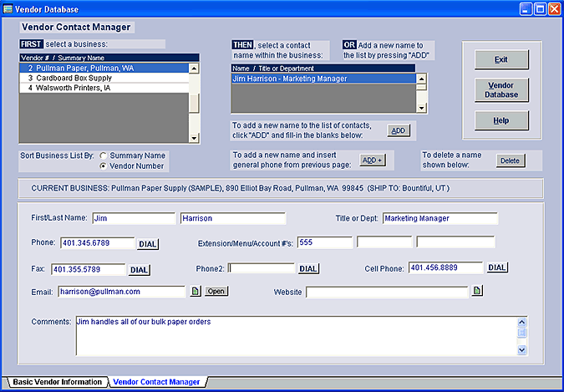This screenshot has height=392, width=564.
Task: Click the business list scrollbar thumb
Action: pos(194,104)
